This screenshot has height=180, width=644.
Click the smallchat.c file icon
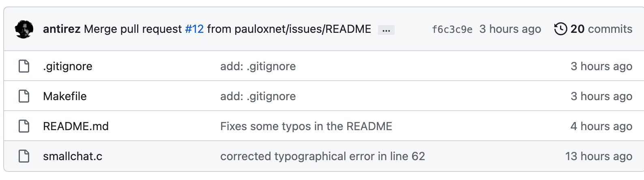point(24,156)
